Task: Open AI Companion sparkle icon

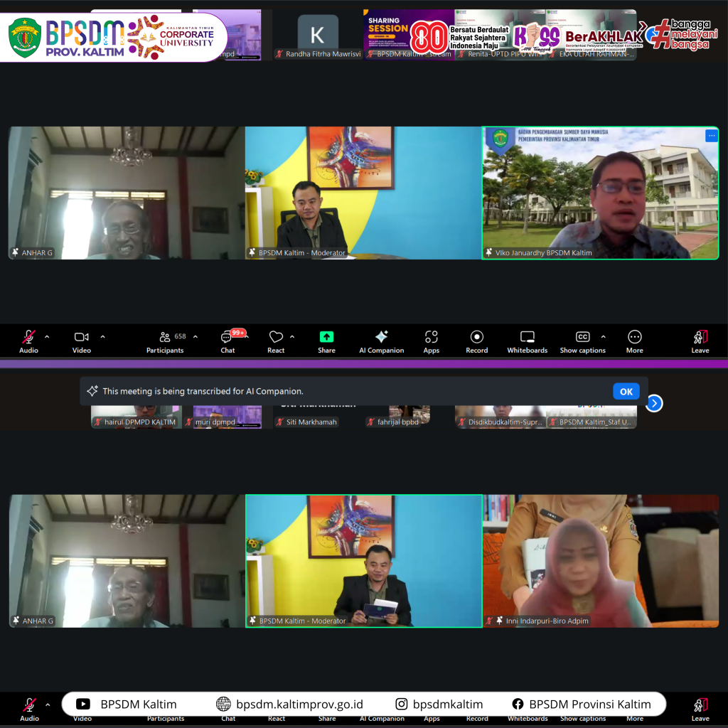Action: coord(381,338)
